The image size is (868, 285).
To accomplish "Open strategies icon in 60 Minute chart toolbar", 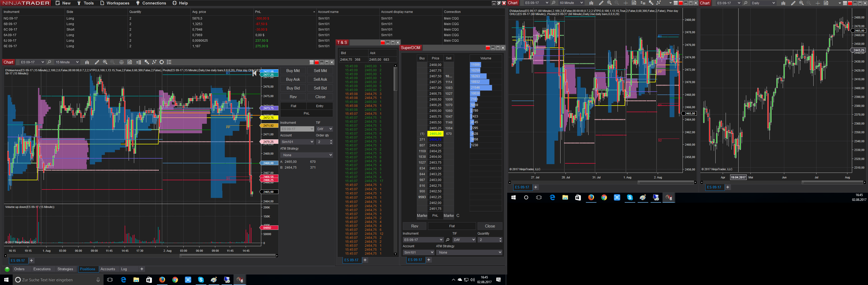I will coord(659,3).
